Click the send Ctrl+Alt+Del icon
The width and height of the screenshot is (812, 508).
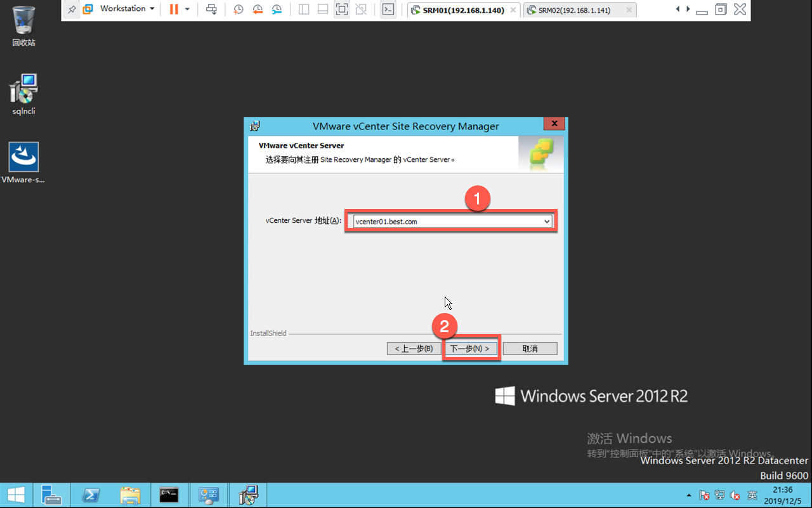coord(212,10)
